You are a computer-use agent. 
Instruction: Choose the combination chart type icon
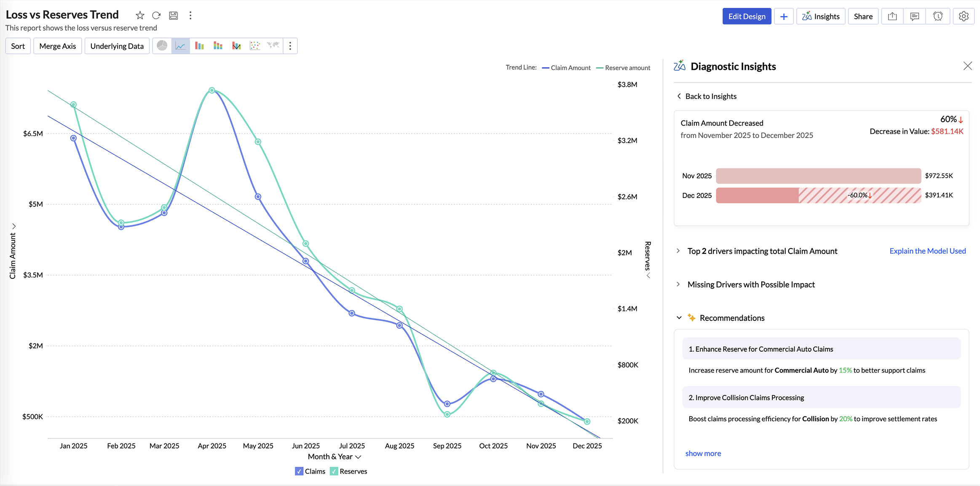(x=236, y=45)
